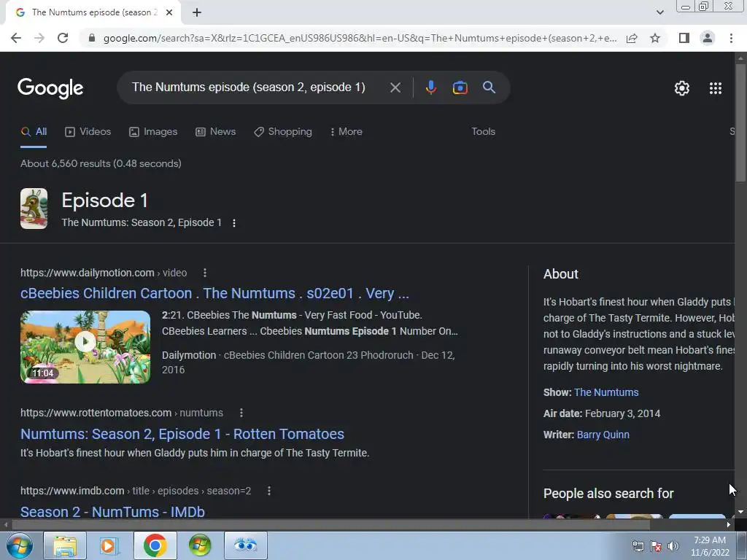Click The Numtums show link
The image size is (747, 560).
[x=606, y=392]
